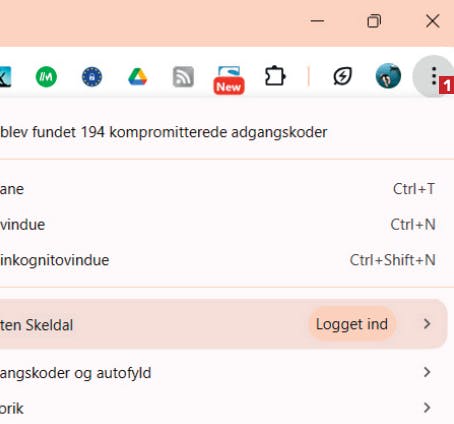This screenshot has width=454, height=424.
Task: Expand the Skeldal profile submenu arrow
Action: pos(427,324)
